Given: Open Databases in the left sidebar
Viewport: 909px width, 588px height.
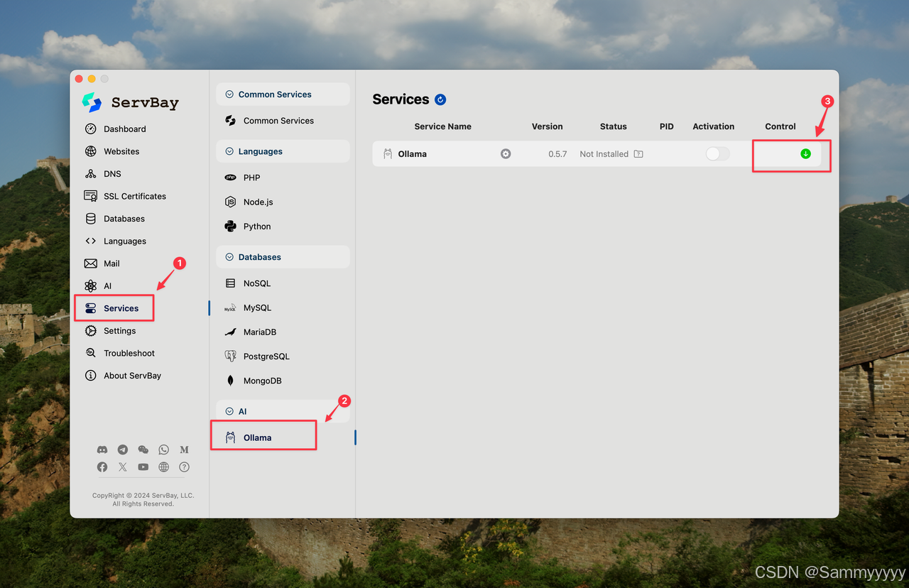Looking at the screenshot, I should [114, 219].
